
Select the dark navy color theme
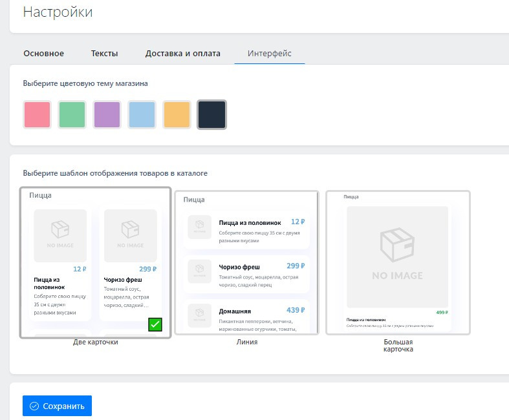[x=211, y=115]
